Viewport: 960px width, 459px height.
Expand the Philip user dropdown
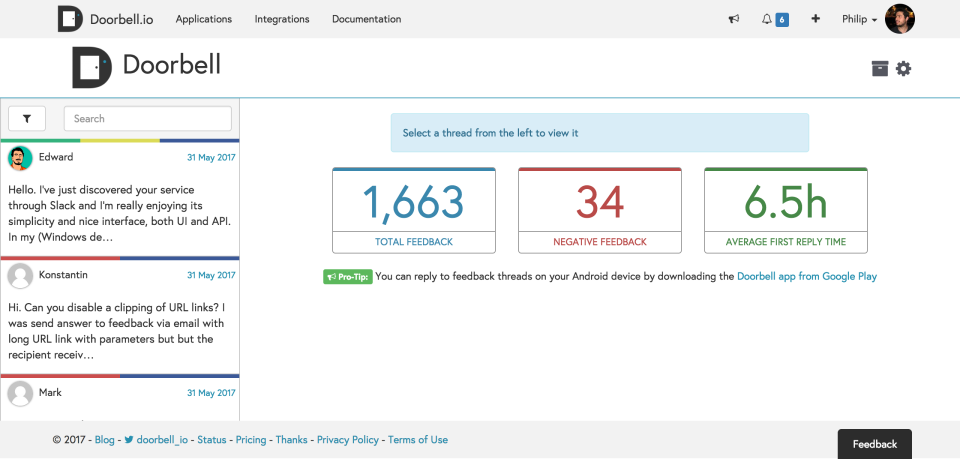click(x=859, y=19)
